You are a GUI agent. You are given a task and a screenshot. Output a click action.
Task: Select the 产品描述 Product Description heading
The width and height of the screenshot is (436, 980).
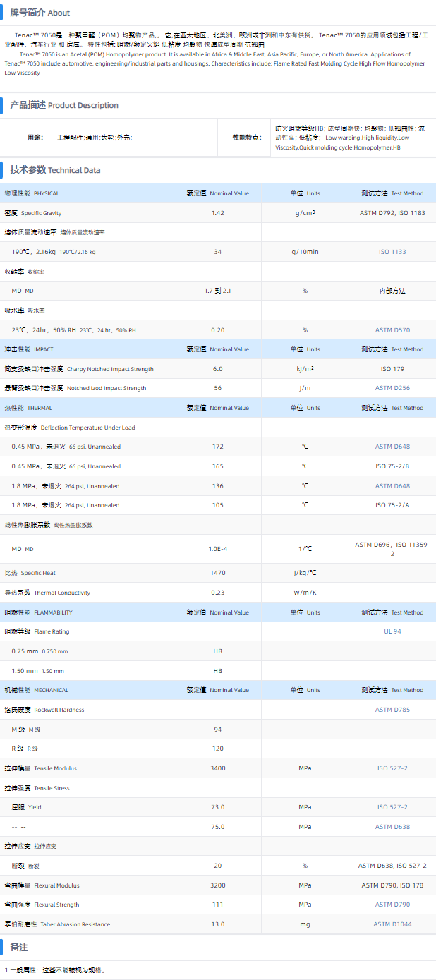tap(64, 105)
